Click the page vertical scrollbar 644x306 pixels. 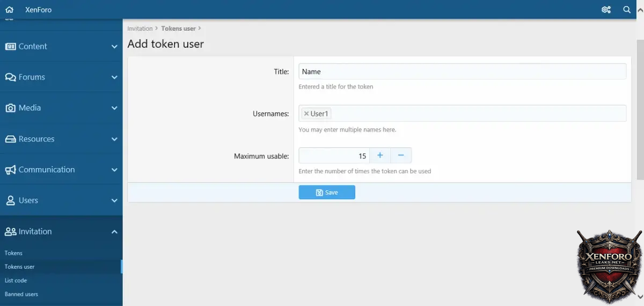pyautogui.click(x=640, y=107)
